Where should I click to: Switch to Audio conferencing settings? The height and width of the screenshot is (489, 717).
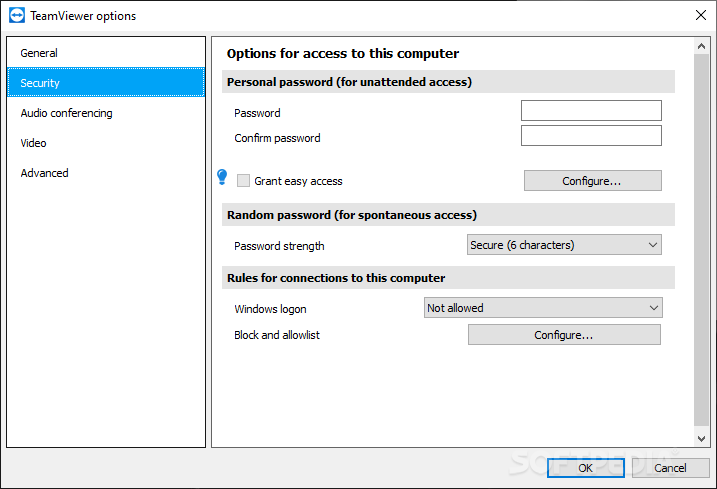click(x=106, y=113)
